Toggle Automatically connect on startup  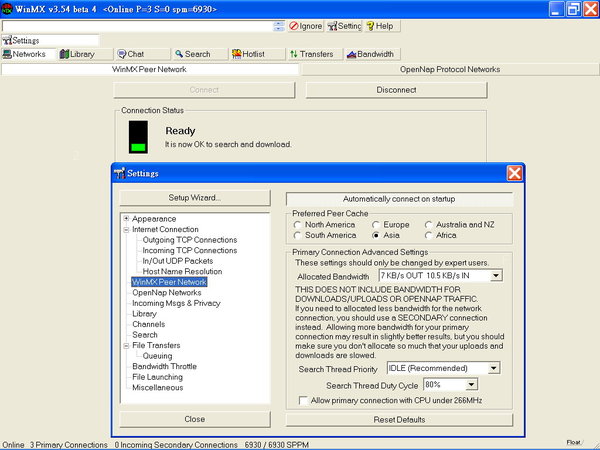399,199
